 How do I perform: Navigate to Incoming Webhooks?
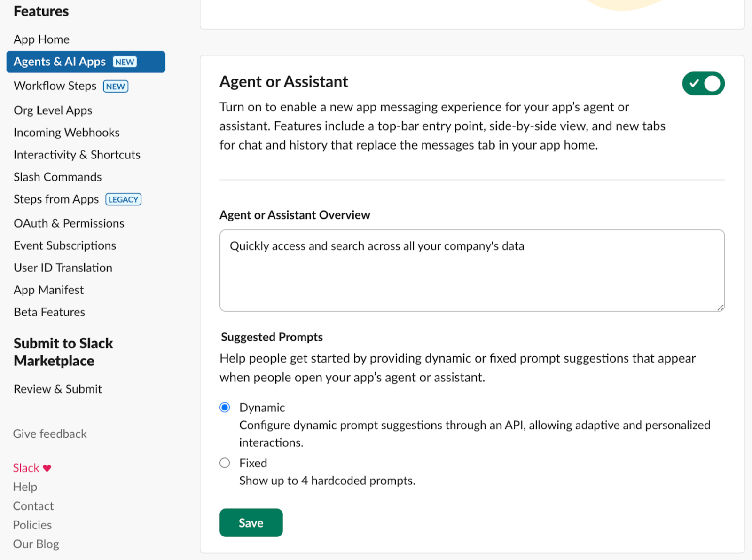[66, 133]
